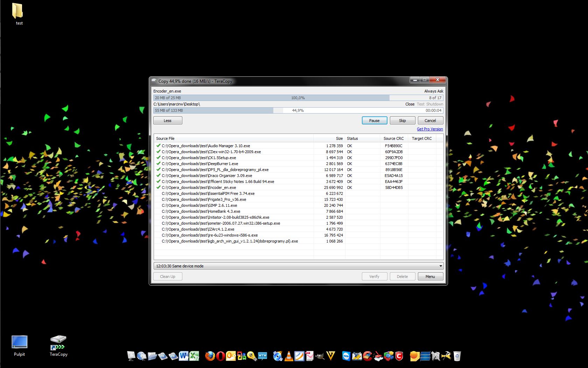
Task: Open the test folder on desktop
Action: point(19,14)
